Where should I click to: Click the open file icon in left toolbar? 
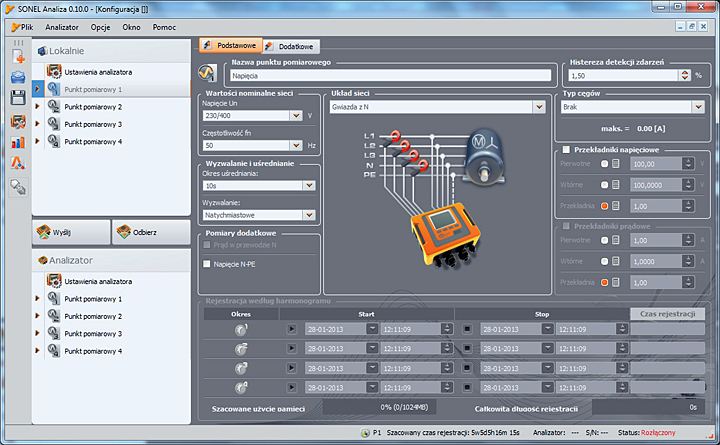click(18, 76)
